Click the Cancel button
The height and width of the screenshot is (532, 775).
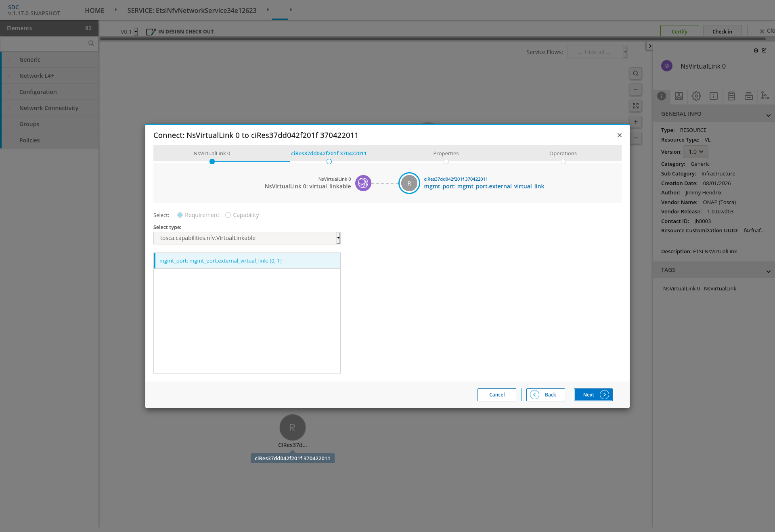[497, 395]
